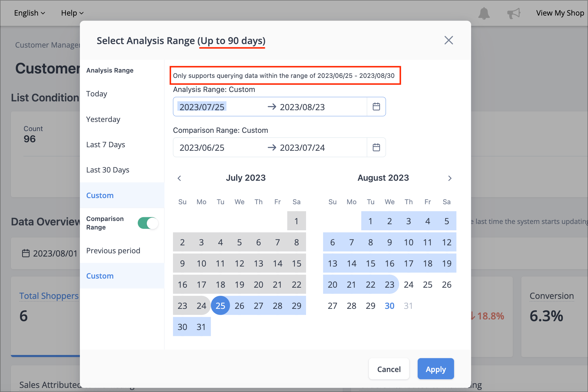The height and width of the screenshot is (392, 588).
Task: Open the Comparison Range calendar icon
Action: (376, 147)
